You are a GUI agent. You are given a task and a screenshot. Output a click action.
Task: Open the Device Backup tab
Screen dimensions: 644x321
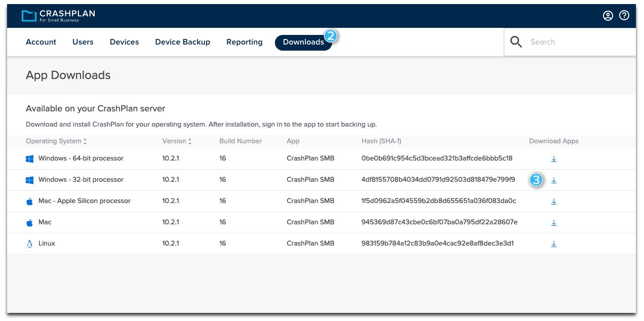pos(183,42)
